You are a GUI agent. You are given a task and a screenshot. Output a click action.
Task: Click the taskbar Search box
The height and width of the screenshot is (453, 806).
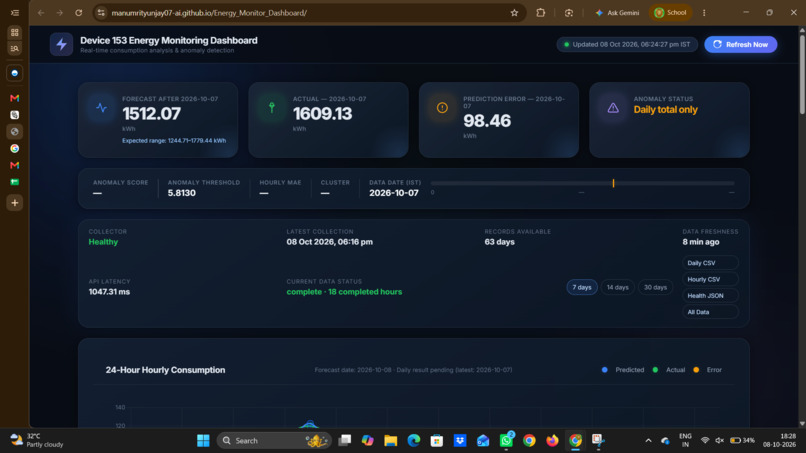274,441
